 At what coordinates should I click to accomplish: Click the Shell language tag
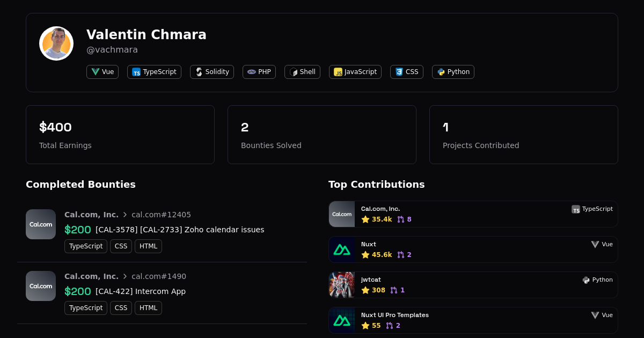[x=302, y=72]
